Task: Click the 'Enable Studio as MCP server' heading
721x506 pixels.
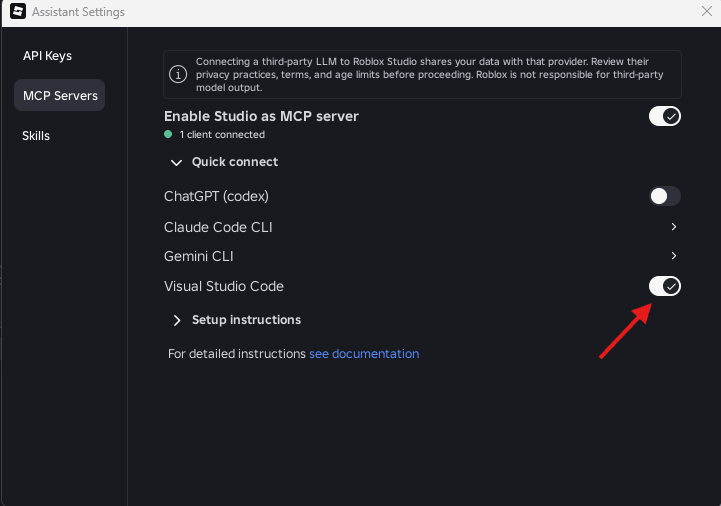Action: coord(261,116)
